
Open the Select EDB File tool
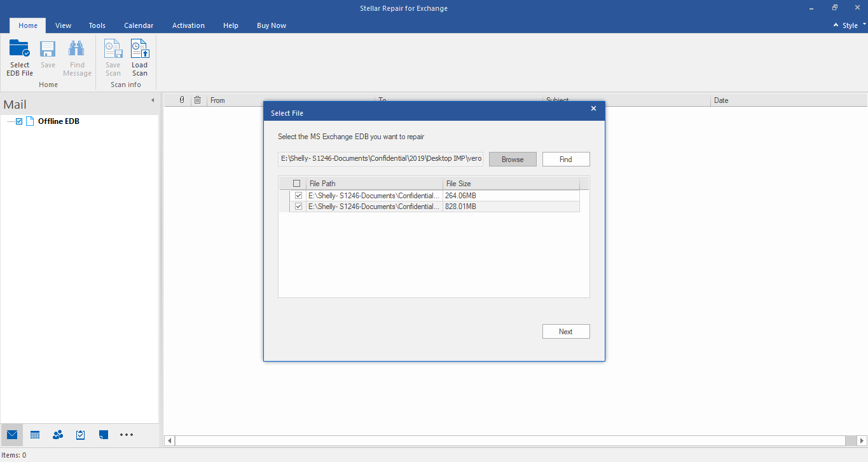pyautogui.click(x=20, y=58)
